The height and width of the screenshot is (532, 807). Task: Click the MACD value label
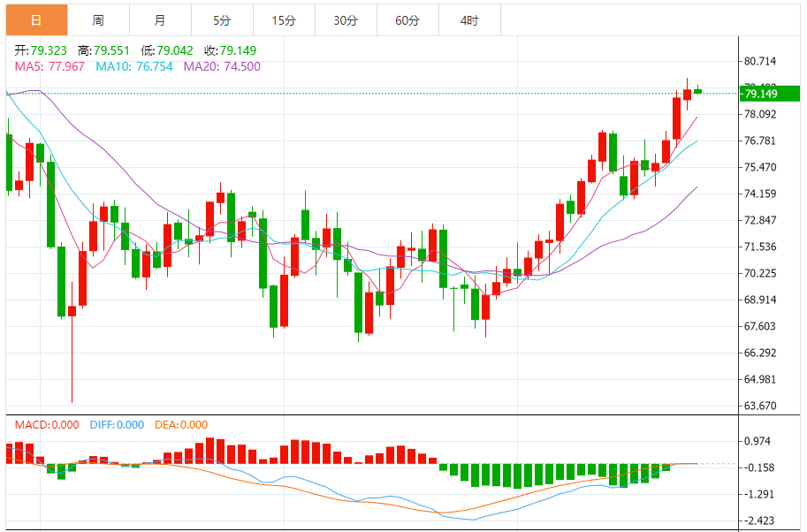pos(47,425)
